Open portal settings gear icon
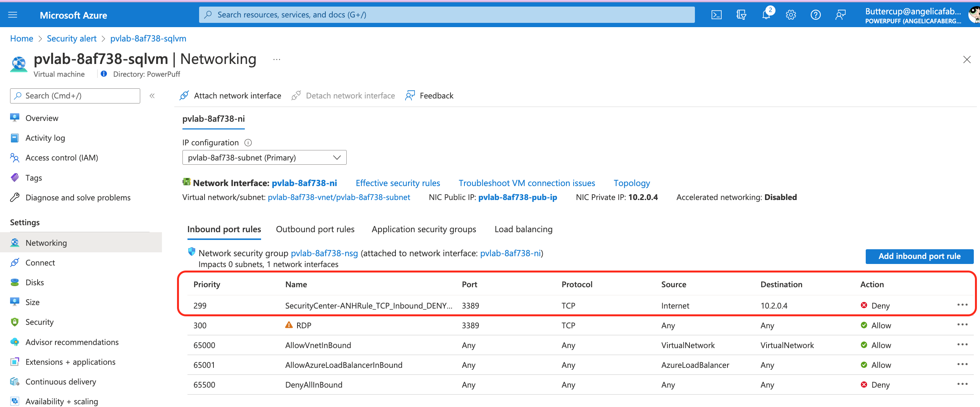980x407 pixels. tap(791, 15)
